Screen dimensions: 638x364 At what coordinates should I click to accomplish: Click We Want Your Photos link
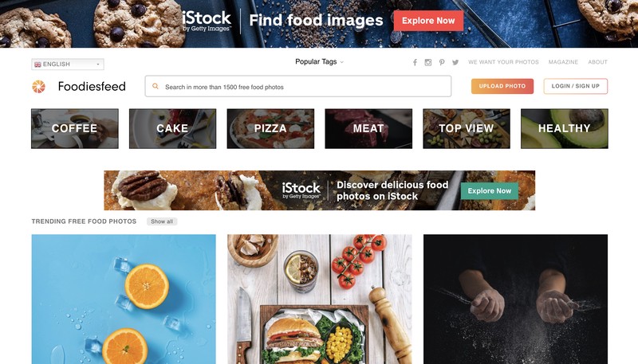pyautogui.click(x=503, y=62)
